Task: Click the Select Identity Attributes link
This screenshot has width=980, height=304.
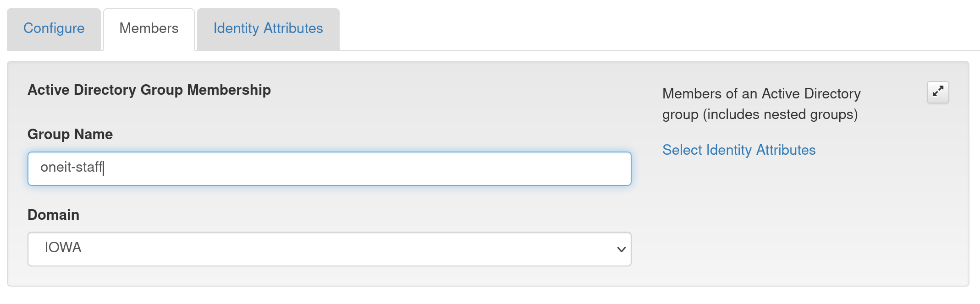Action: pyautogui.click(x=739, y=150)
